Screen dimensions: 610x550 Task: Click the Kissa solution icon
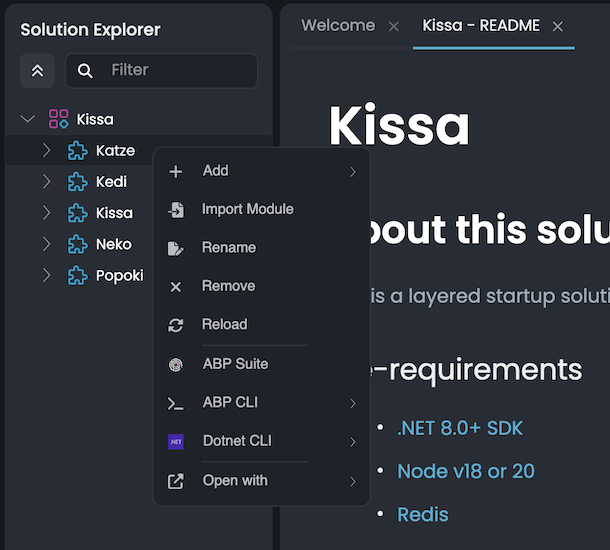point(59,119)
